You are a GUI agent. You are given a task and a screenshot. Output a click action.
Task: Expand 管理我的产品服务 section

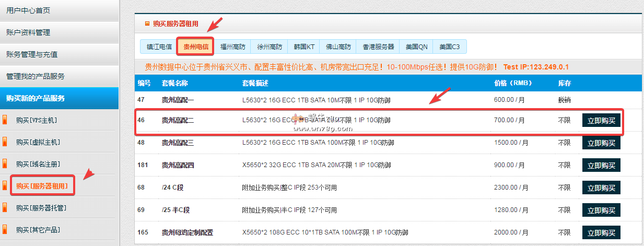point(36,76)
